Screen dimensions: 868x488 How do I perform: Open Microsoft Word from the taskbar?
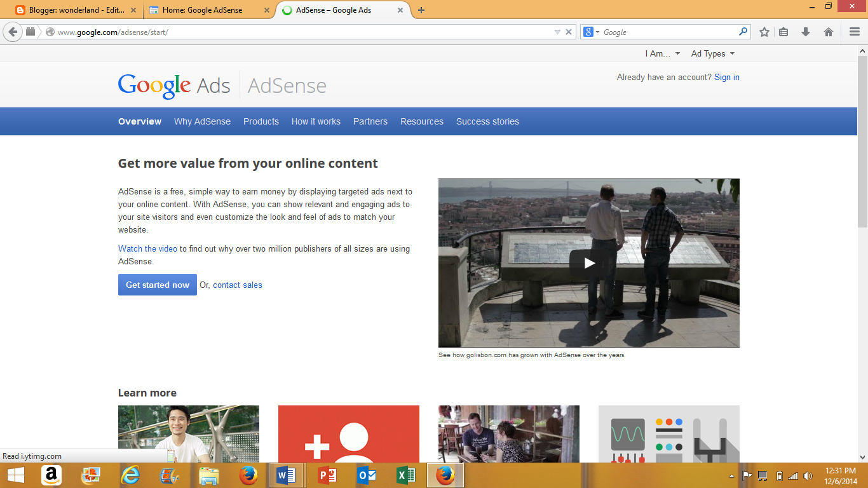click(x=286, y=475)
